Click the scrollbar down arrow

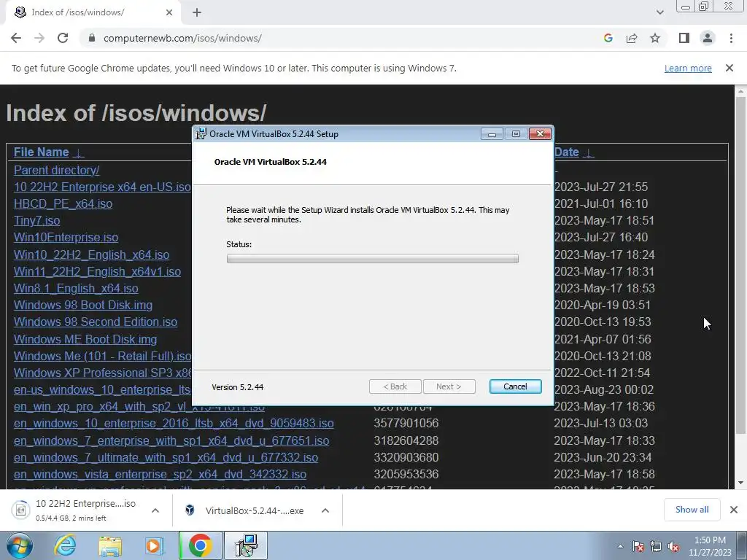point(740,483)
